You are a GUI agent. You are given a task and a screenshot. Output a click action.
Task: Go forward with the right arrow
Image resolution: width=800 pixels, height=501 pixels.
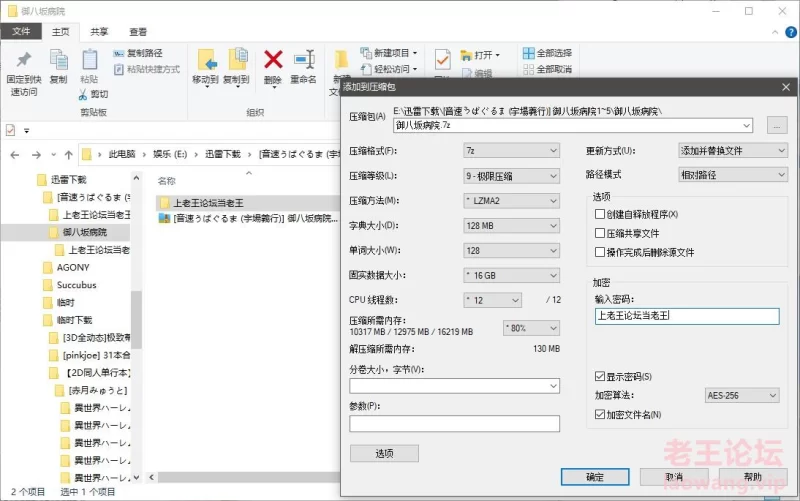point(36,155)
